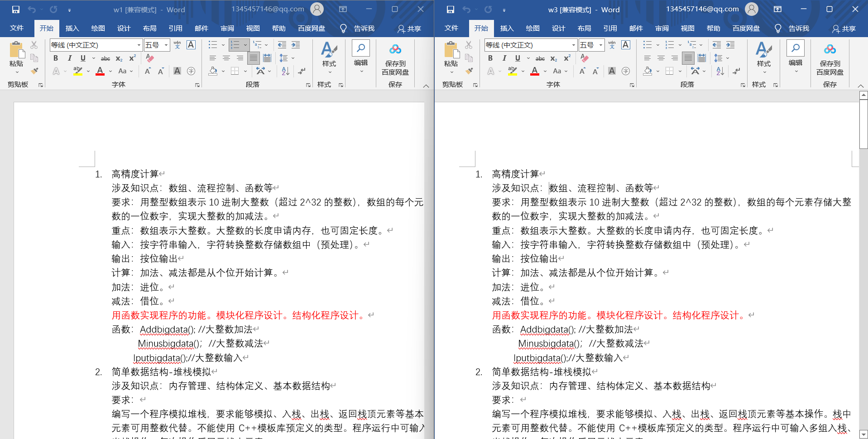Click 共享 share button in w3 window

844,29
